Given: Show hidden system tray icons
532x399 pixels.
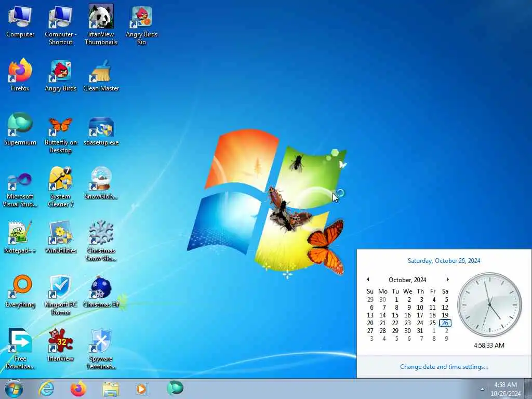Looking at the screenshot, I should click(482, 389).
